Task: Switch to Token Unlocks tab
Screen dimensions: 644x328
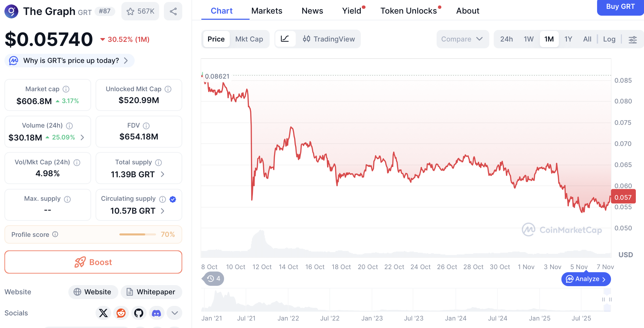Action: [408, 11]
